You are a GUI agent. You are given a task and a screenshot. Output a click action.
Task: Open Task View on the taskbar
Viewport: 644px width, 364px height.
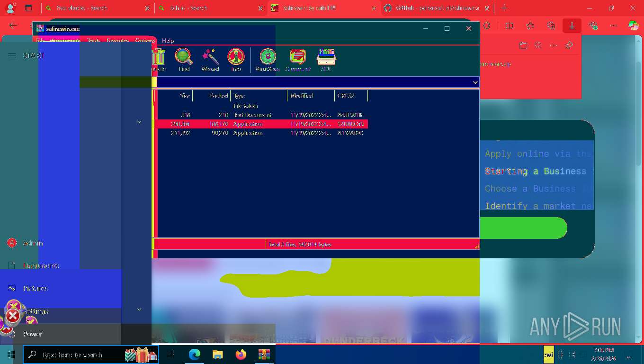[x=171, y=355]
